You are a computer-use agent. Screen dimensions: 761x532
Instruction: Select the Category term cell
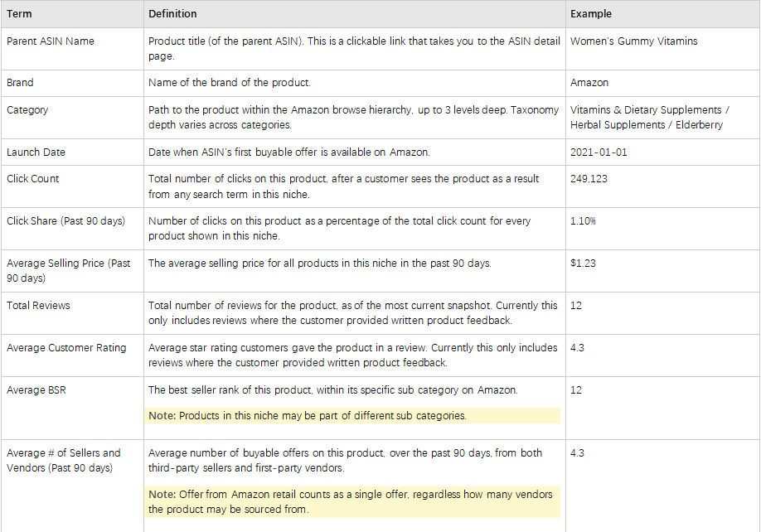(x=27, y=110)
